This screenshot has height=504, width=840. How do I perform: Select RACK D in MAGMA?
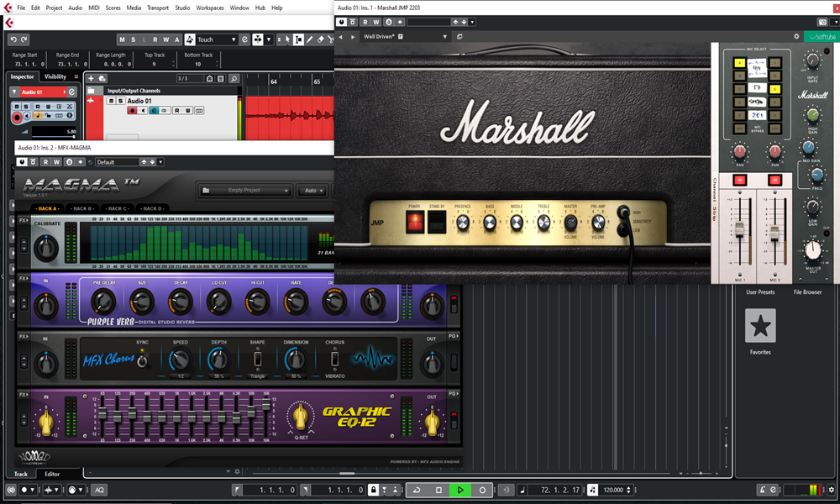click(x=153, y=208)
